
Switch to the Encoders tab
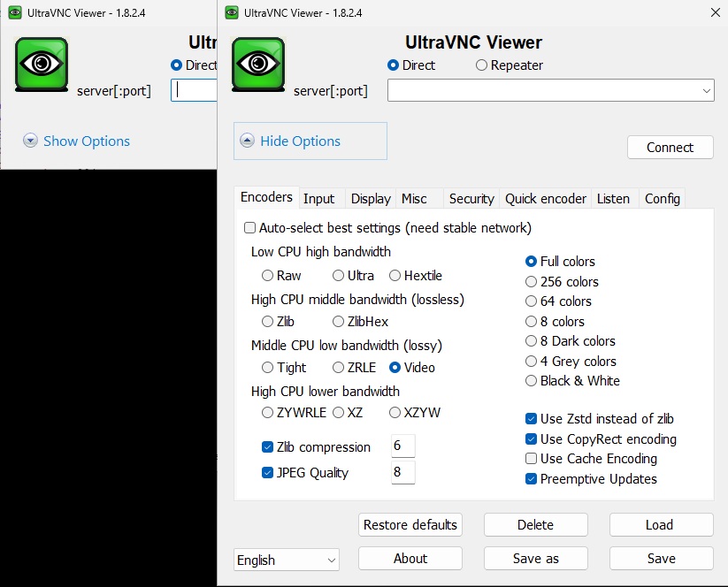click(266, 197)
